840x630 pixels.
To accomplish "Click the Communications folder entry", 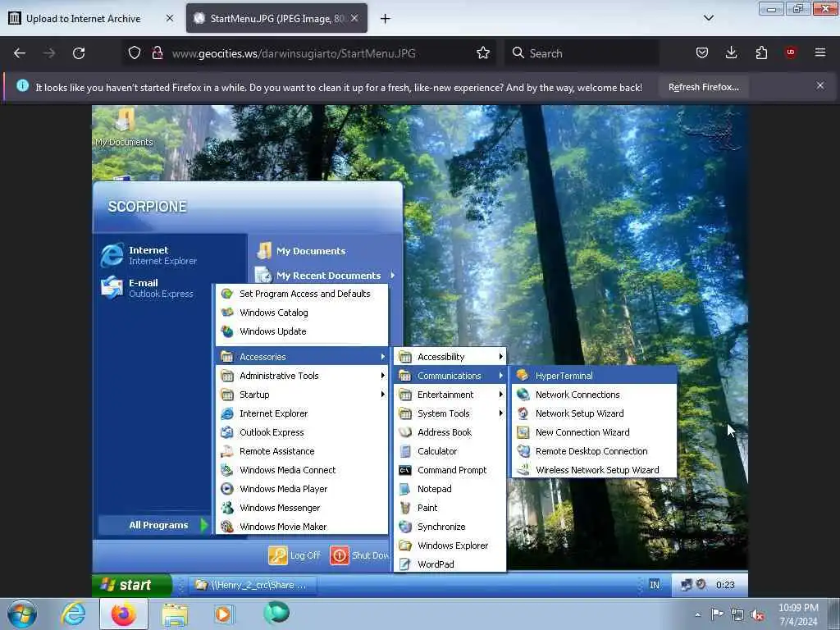I will tap(450, 376).
